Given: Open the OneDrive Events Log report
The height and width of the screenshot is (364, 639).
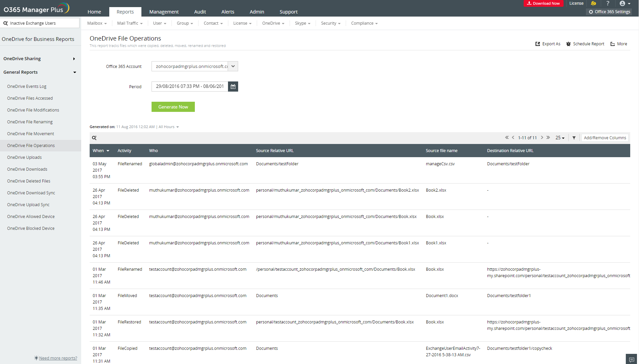Looking at the screenshot, I should click(x=27, y=87).
